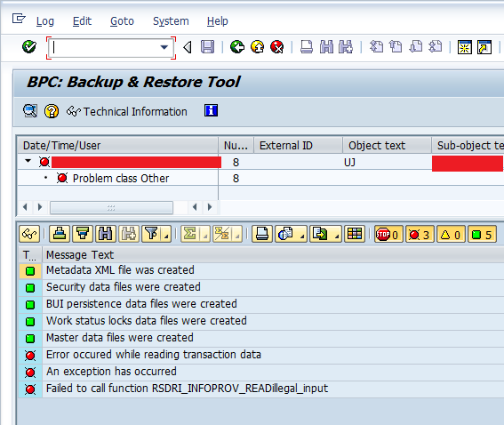The width and height of the screenshot is (504, 425).
Task: Go to First Page icon
Action: [x=376, y=47]
